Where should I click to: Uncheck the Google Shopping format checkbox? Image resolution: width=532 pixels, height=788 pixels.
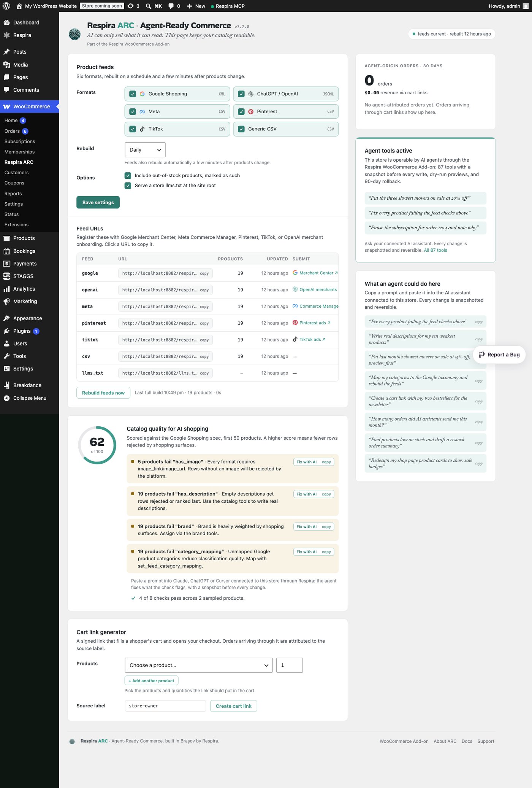coord(133,94)
